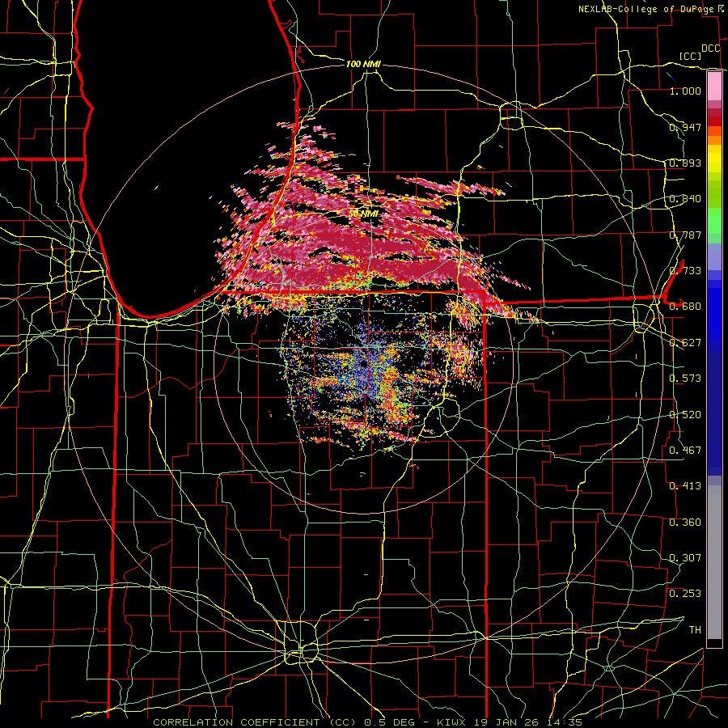728x728 pixels.
Task: Click the 0.360 scale value
Action: click(x=685, y=523)
